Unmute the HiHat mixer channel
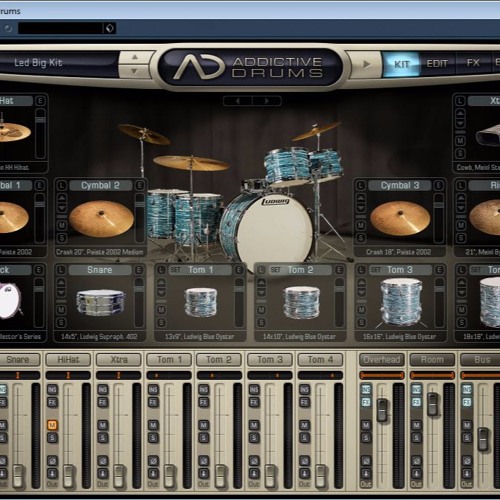 (x=52, y=425)
